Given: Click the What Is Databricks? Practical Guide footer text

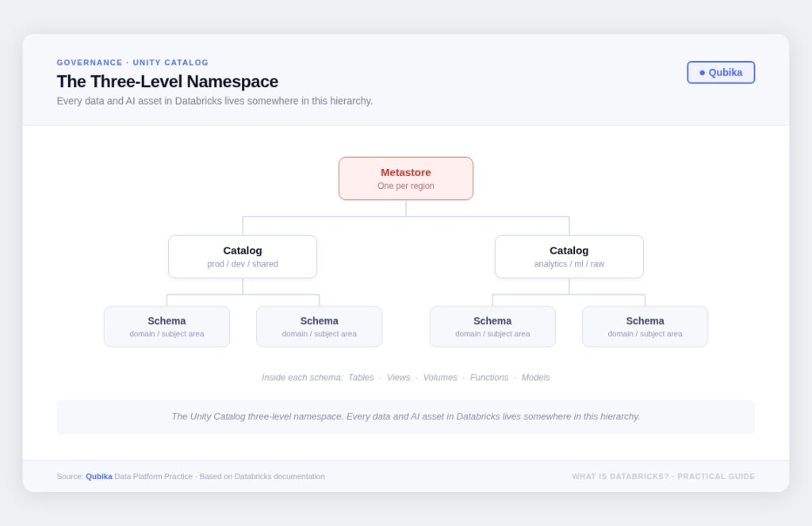Looking at the screenshot, I should tap(663, 477).
